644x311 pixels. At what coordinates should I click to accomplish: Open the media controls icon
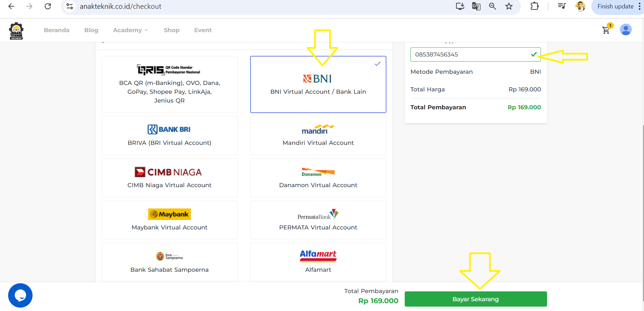pyautogui.click(x=562, y=6)
